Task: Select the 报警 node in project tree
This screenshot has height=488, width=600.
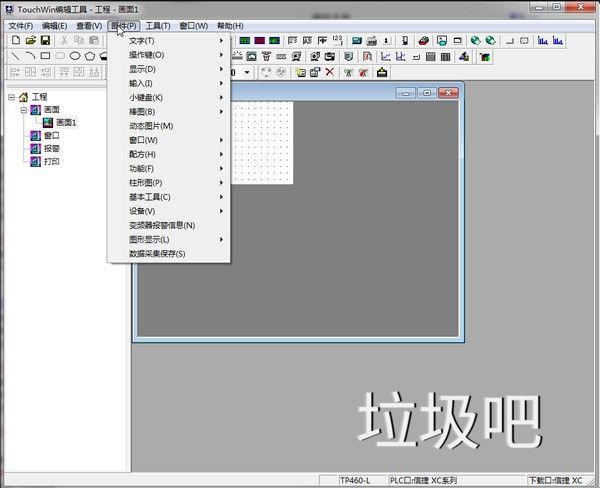Action: pyautogui.click(x=52, y=149)
